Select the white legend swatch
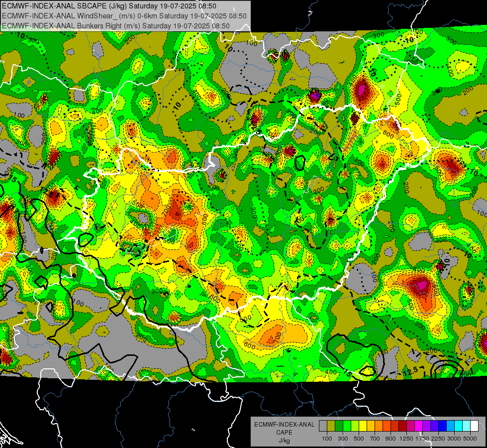The image size is (487, 448). pyautogui.click(x=475, y=426)
